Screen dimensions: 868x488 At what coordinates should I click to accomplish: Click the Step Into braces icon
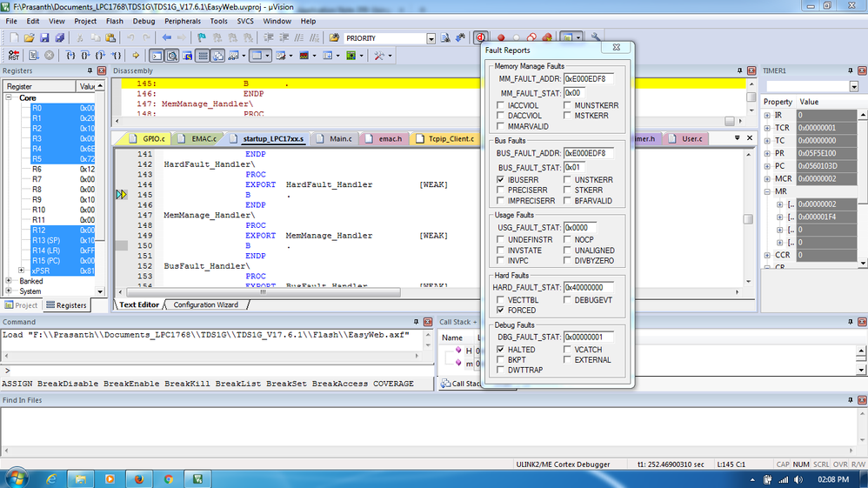(x=70, y=56)
